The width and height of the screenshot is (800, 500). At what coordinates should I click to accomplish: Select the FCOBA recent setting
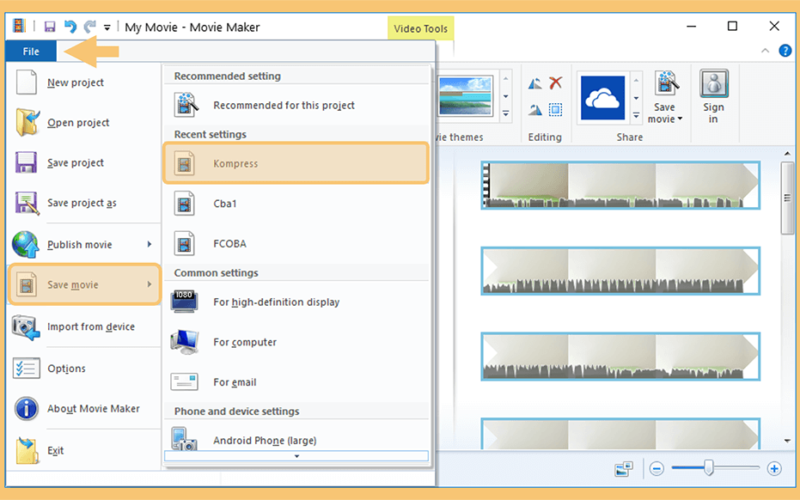(x=296, y=244)
